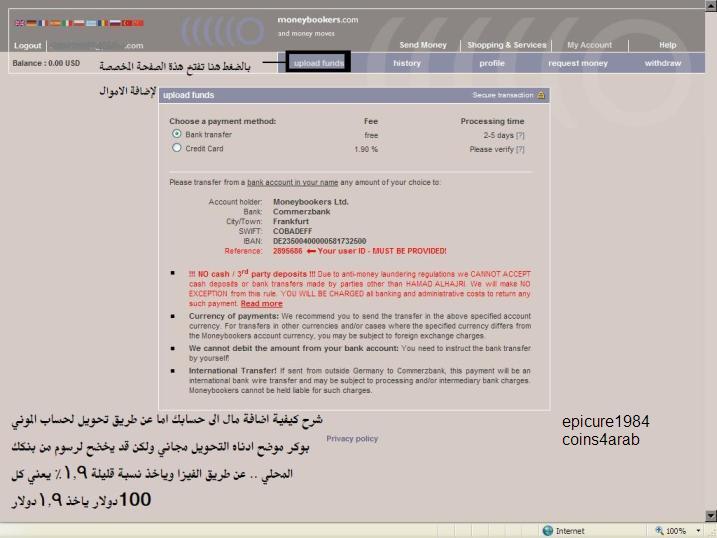Image resolution: width=717 pixels, height=538 pixels.
Task: Select the Bank transfer payment method
Action: 177,134
